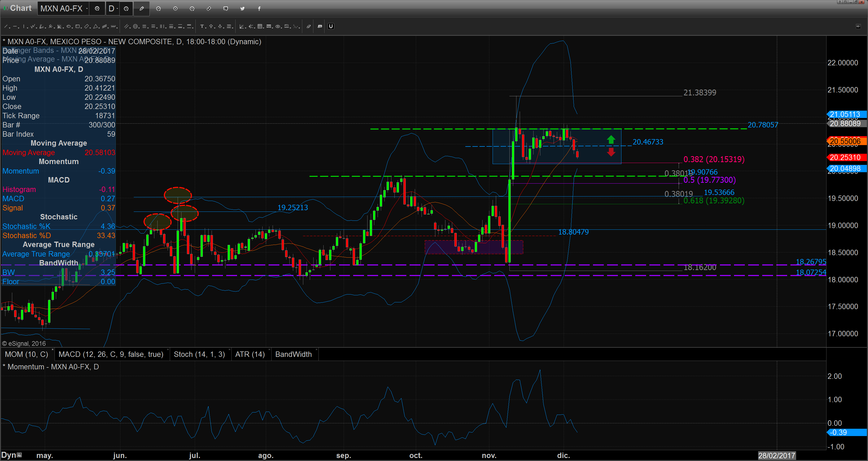Click the 21.38399 high price label

(700, 93)
